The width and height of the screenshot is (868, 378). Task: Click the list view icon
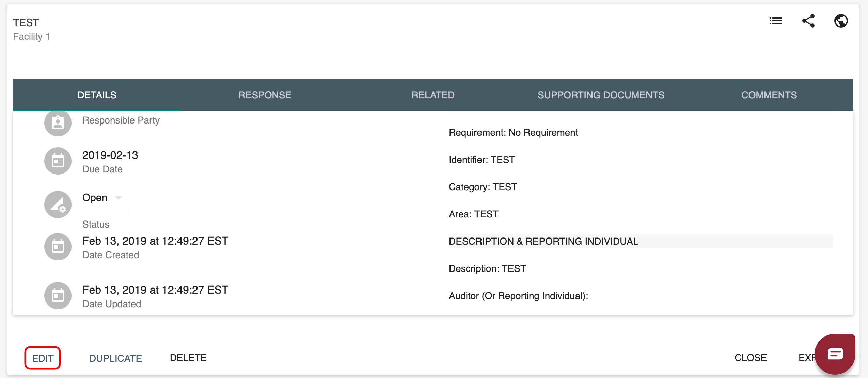click(x=775, y=21)
